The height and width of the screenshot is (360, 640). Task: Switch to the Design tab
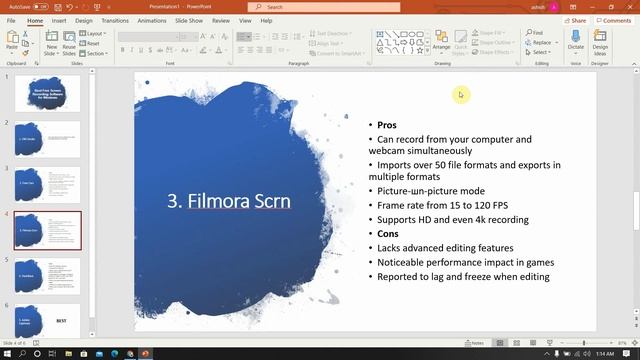84,20
